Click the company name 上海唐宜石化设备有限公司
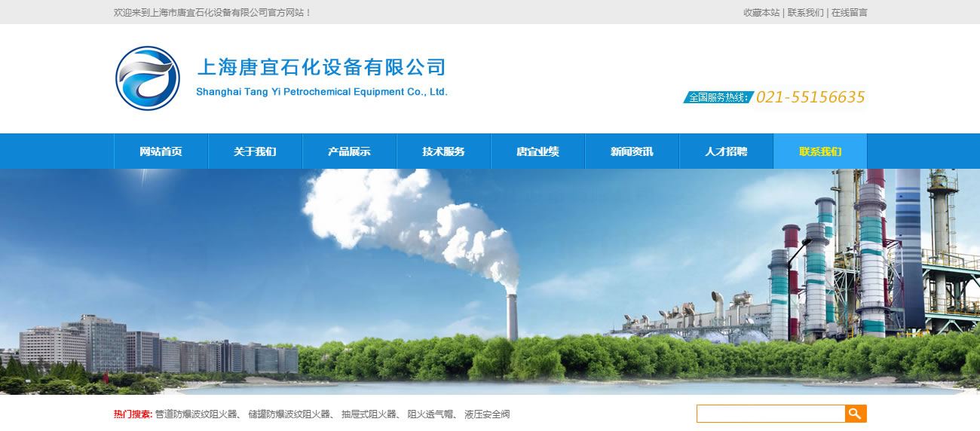980x431 pixels. [321, 67]
